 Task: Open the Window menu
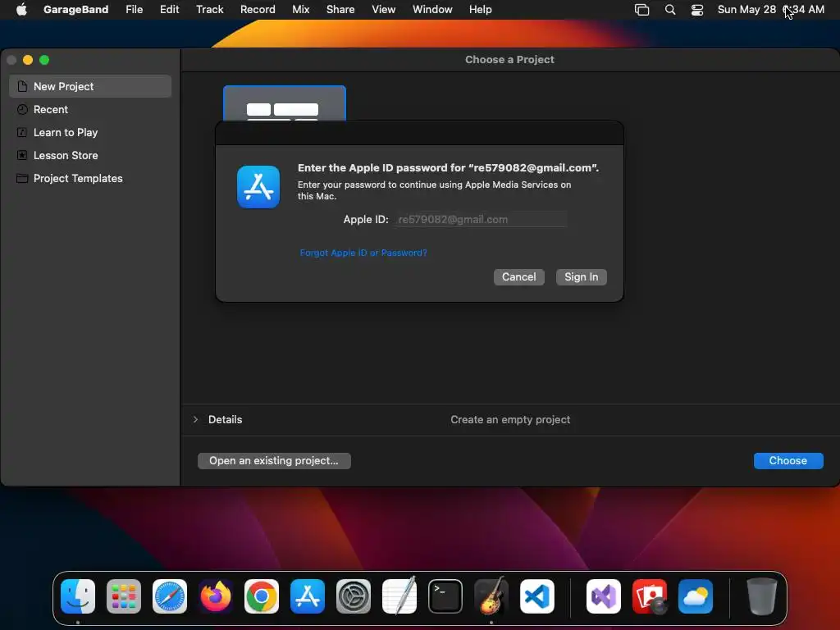point(432,10)
